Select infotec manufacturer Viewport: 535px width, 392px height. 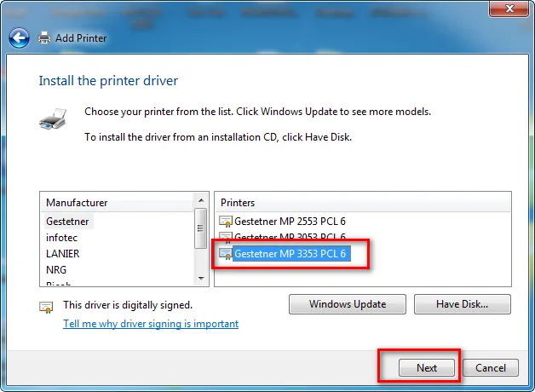coord(61,238)
